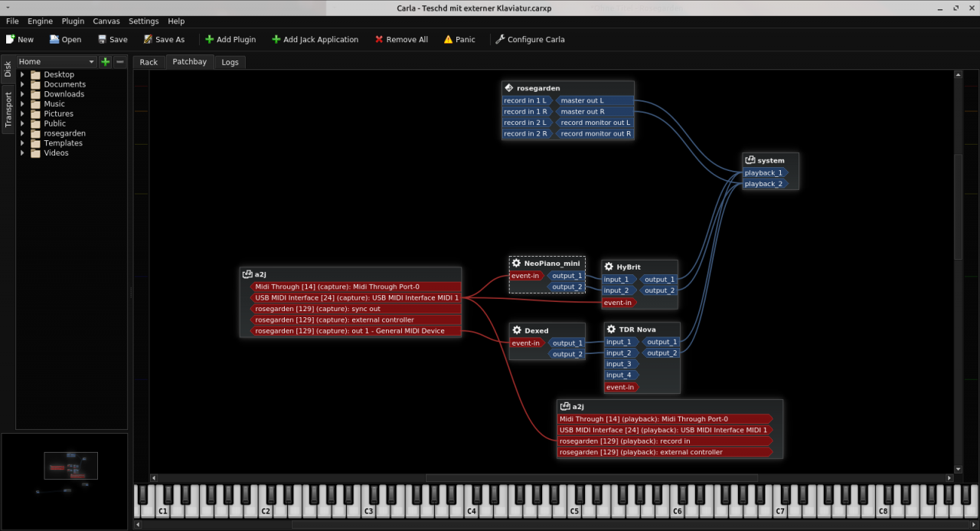Open the Plugin menu
Screen dimensions: 980x531
(73, 21)
